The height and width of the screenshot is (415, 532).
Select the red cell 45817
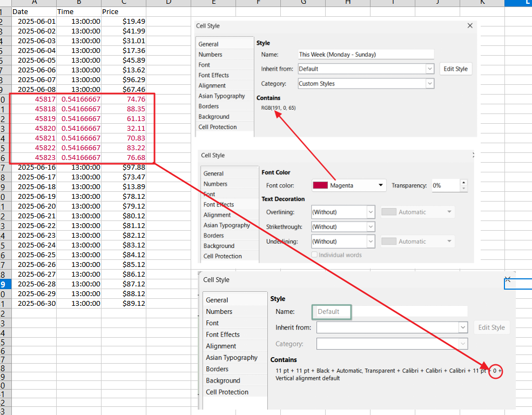34,99
